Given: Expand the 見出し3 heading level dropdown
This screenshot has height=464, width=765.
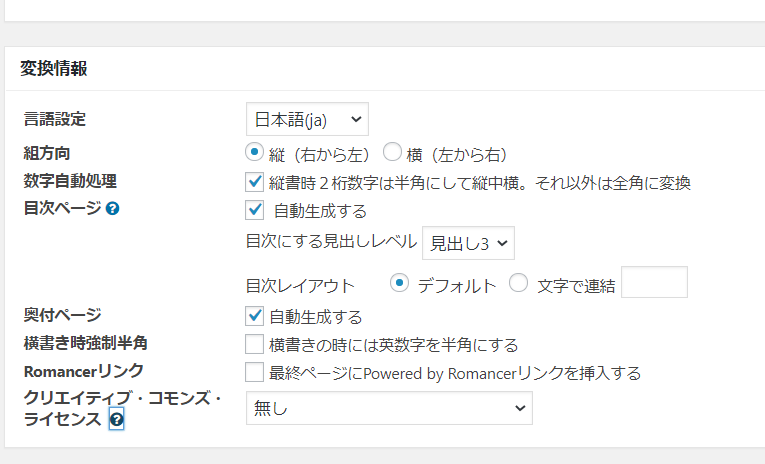Looking at the screenshot, I should (x=468, y=241).
